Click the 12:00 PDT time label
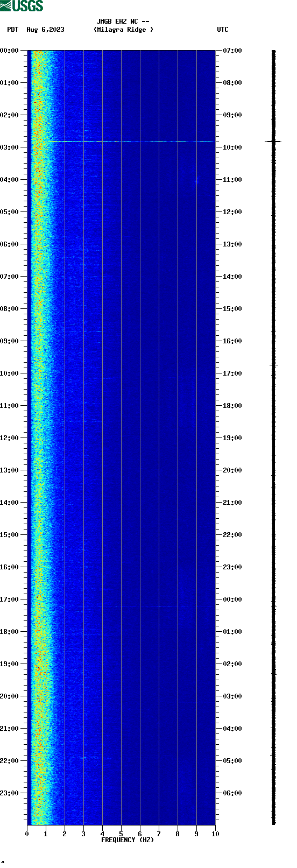Viewport: 297px width, 868px height. tap(10, 438)
